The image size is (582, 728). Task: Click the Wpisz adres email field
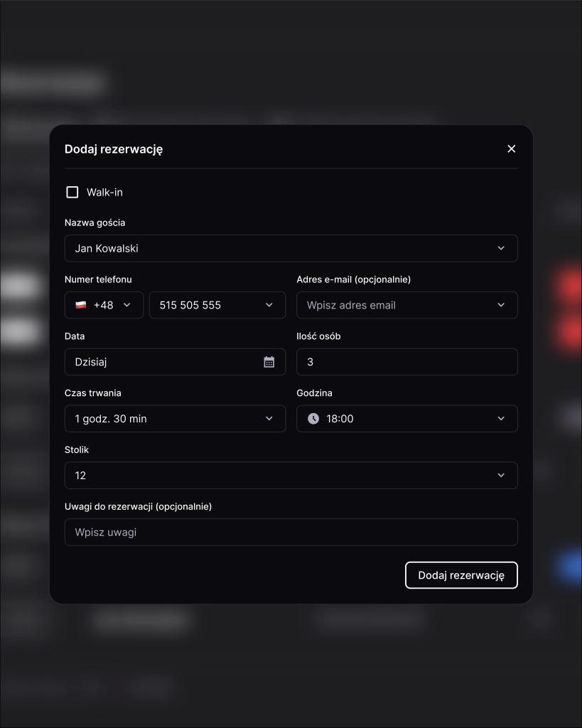point(407,305)
